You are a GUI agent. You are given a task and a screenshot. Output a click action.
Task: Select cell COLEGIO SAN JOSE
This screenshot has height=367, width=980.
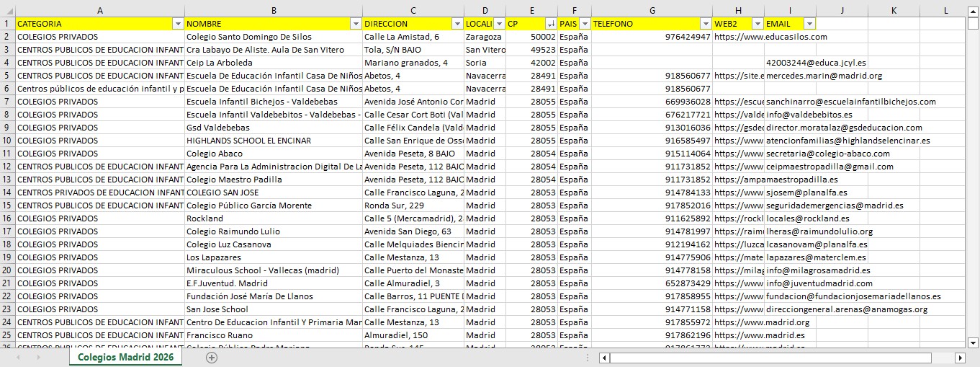click(x=273, y=193)
